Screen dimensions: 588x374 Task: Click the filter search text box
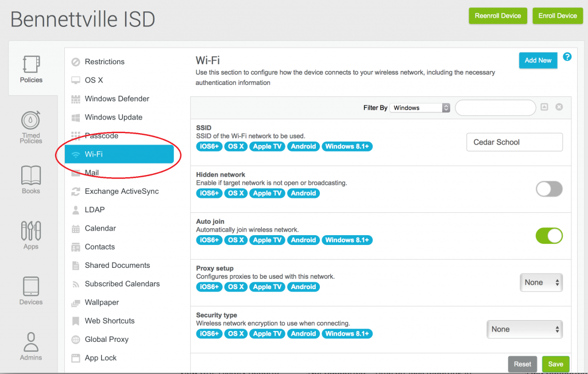tap(495, 107)
